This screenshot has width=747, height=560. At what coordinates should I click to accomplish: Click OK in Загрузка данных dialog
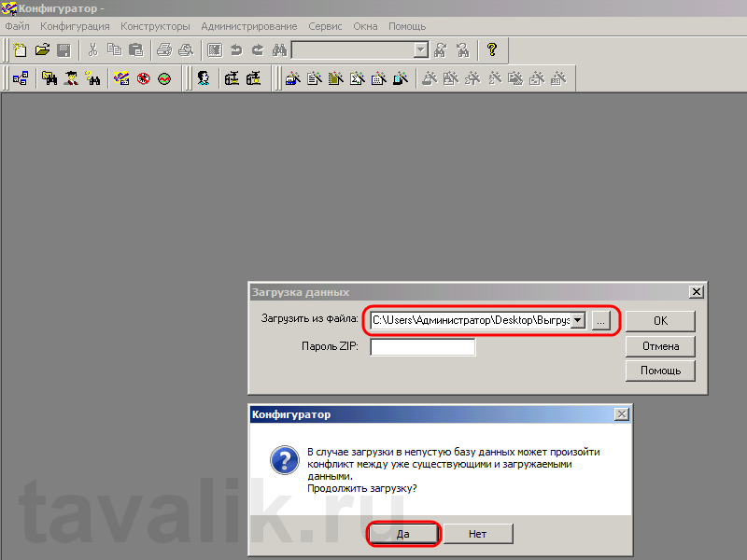660,321
